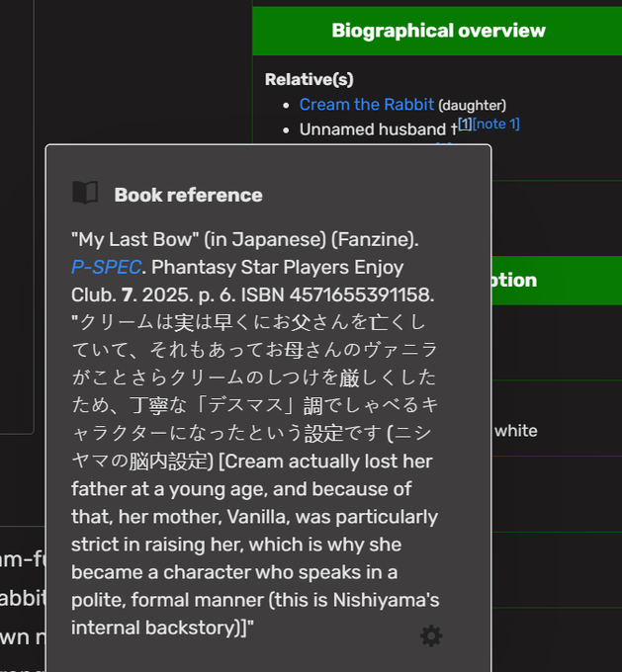Open the reference popup settings gear
Viewport: 622px width, 672px height.
(431, 635)
